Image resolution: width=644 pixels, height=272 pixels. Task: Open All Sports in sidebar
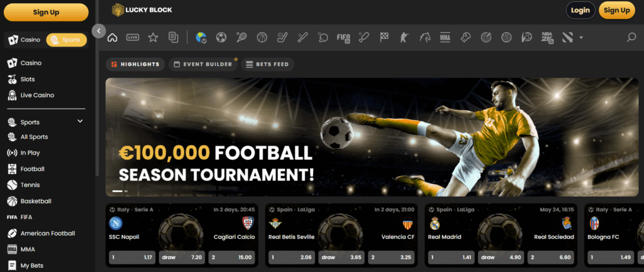[28, 137]
